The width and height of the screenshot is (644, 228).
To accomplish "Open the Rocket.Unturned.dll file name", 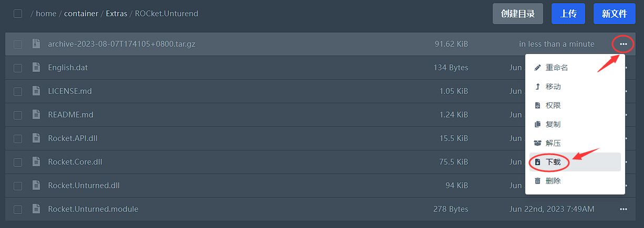I will pos(84,185).
